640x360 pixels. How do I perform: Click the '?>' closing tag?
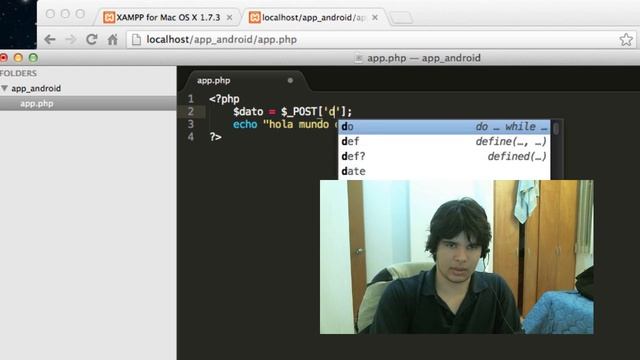click(x=215, y=137)
